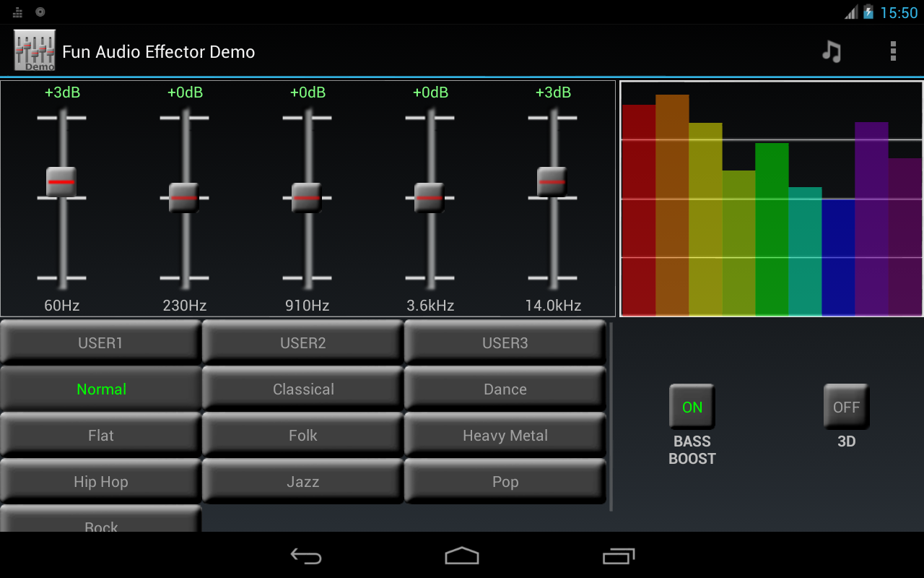The height and width of the screenshot is (578, 924).
Task: Apply the Folk preset
Action: pos(302,435)
